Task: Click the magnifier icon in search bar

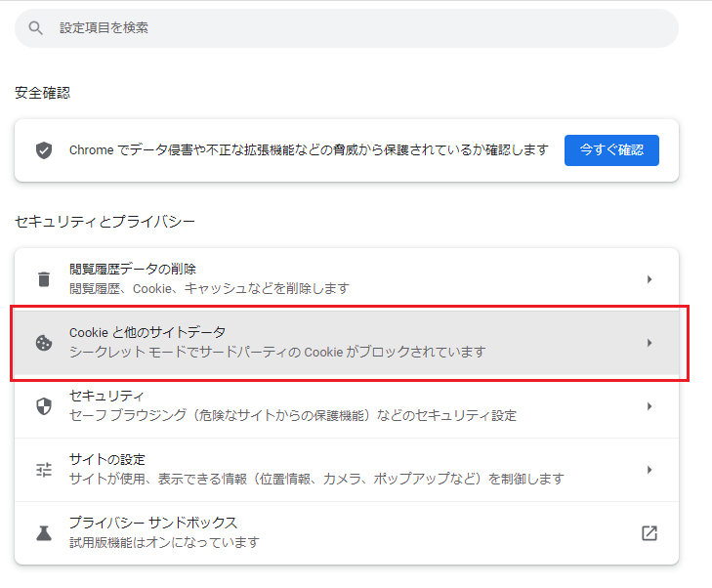Action: [x=35, y=28]
